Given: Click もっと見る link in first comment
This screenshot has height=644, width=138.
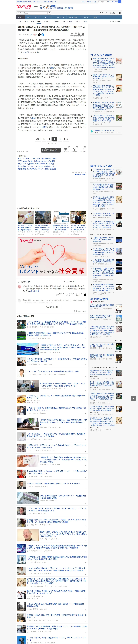Looking at the screenshot, I should click(35, 291).
